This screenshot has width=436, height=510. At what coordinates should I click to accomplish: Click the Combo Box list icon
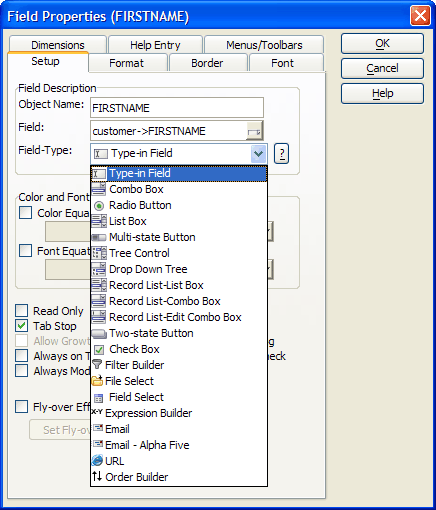(99, 189)
